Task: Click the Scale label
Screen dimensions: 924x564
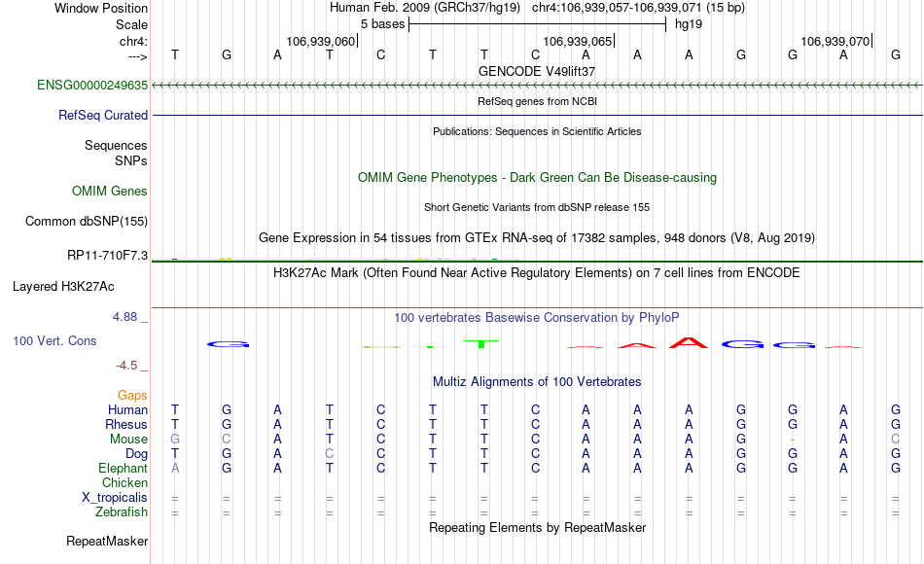Action: click(x=131, y=24)
